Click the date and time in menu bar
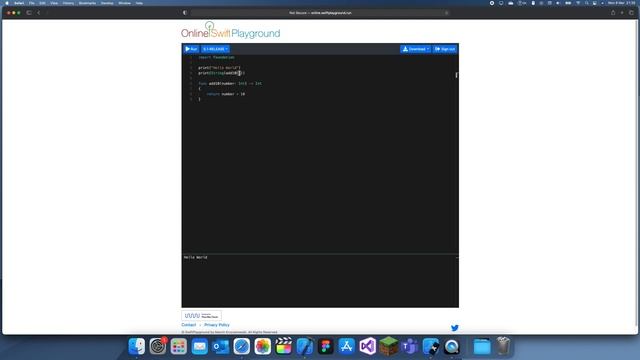Viewport: 640px width, 360px height. point(622,3)
